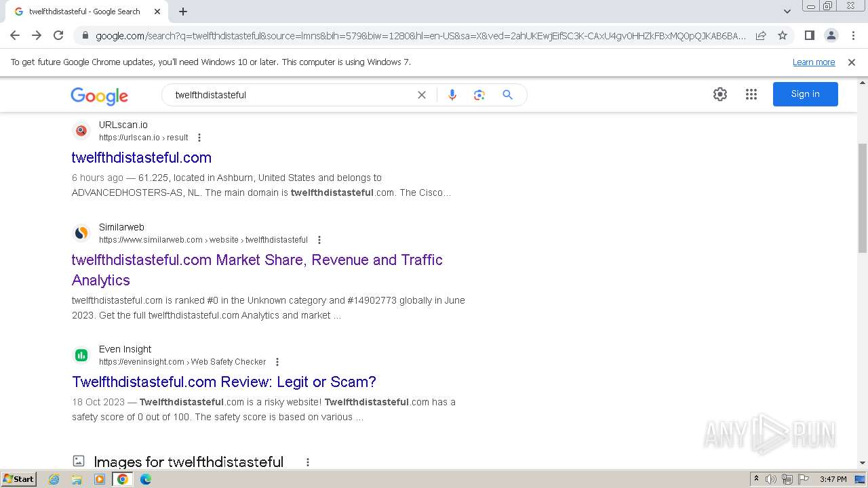Open a new browser tab
The image size is (868, 488).
[183, 12]
